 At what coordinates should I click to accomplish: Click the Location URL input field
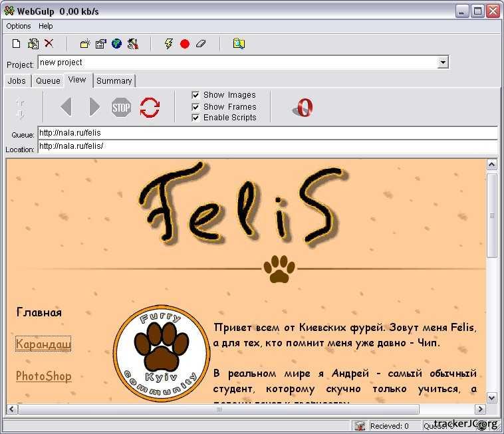266,146
